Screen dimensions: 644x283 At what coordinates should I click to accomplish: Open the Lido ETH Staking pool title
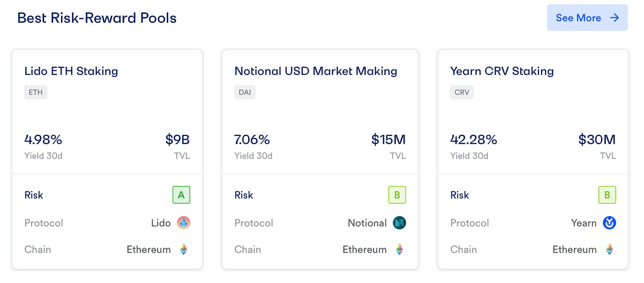[x=71, y=71]
